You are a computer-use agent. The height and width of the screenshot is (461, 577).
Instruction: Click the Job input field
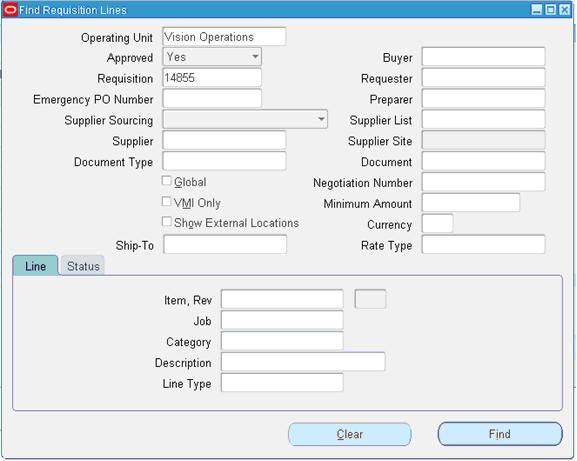(x=282, y=320)
